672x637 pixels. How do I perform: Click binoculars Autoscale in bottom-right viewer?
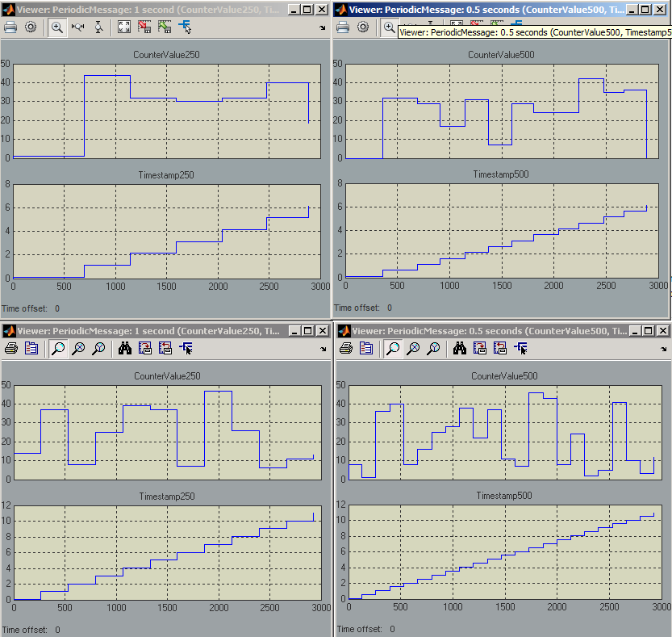click(x=460, y=348)
